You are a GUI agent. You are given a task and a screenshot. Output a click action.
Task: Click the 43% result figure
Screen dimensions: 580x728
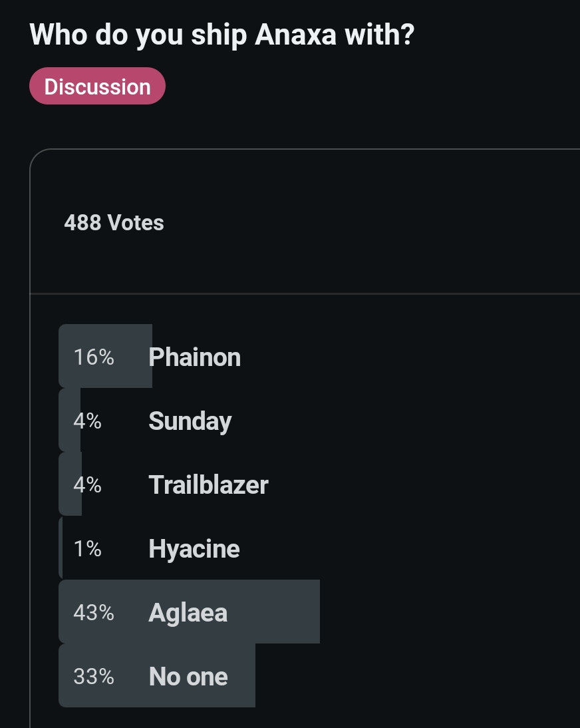tap(94, 613)
